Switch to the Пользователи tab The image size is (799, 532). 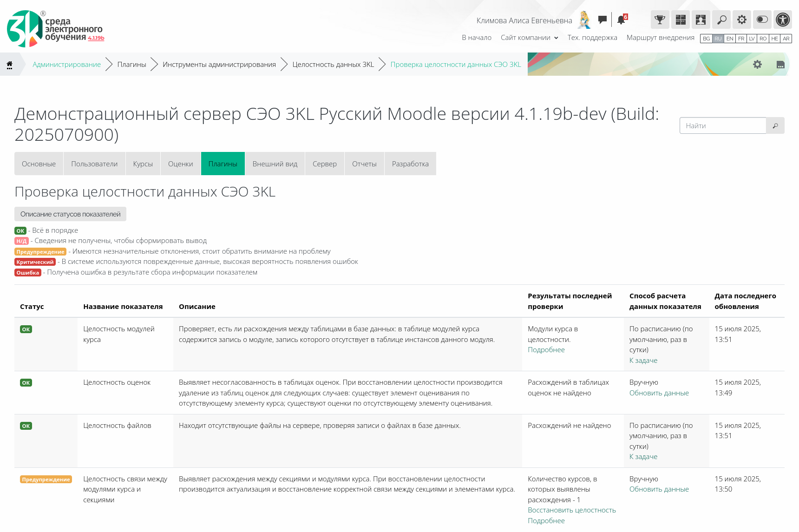click(94, 164)
